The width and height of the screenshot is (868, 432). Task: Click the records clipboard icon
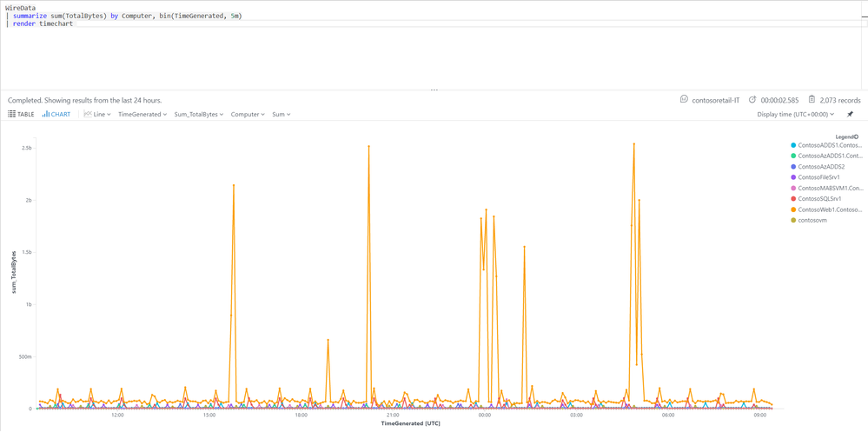(x=812, y=100)
